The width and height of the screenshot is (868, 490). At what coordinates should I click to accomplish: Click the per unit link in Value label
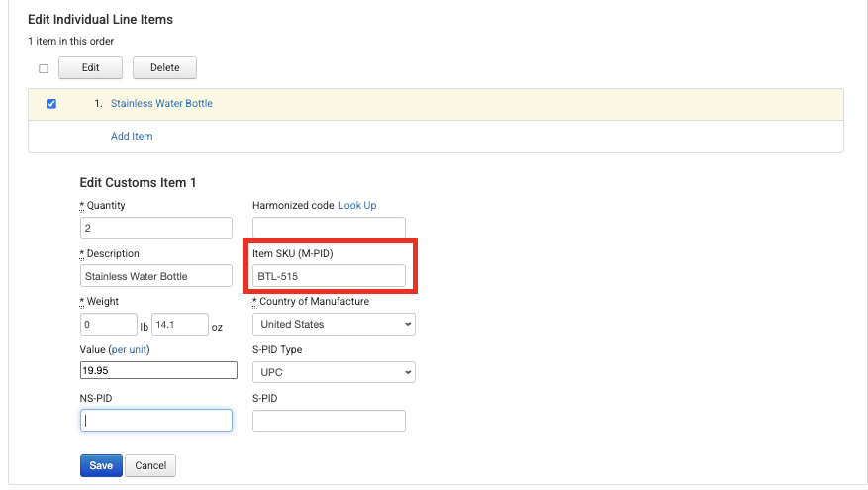[129, 349]
